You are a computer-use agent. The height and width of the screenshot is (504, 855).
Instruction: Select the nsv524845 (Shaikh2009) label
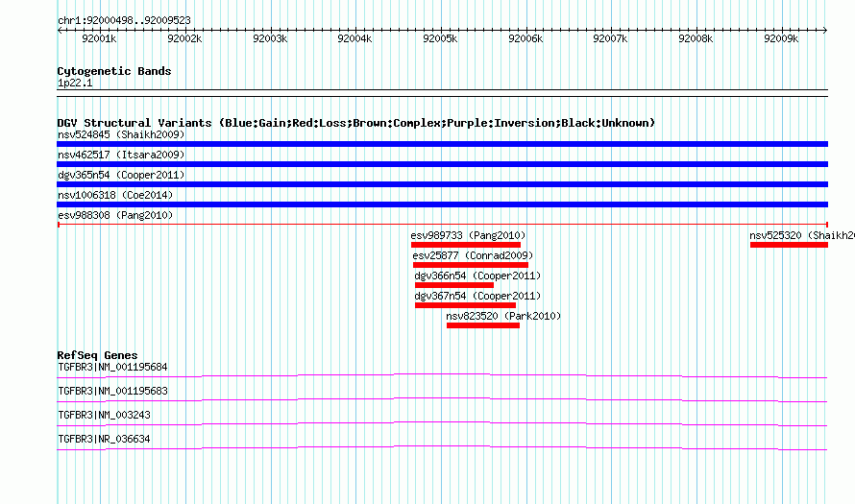[x=121, y=134]
